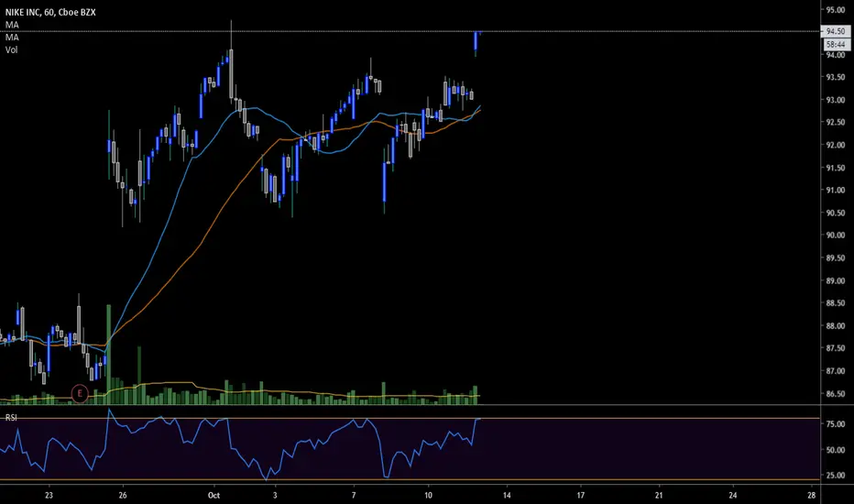Click the current price label 94.50
The width and height of the screenshot is (854, 504).
pos(836,31)
